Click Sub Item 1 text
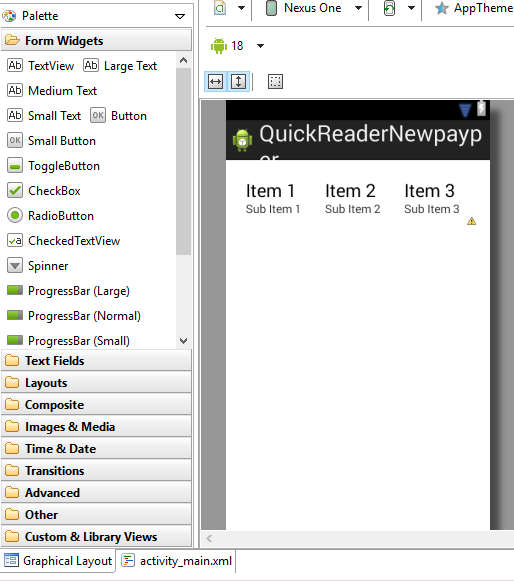The width and height of the screenshot is (514, 581). [x=273, y=209]
